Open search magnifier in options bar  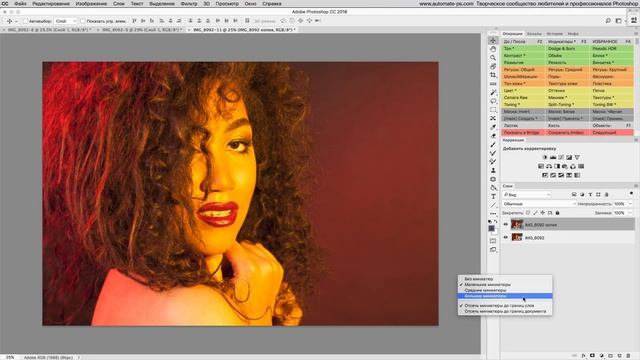pos(608,20)
